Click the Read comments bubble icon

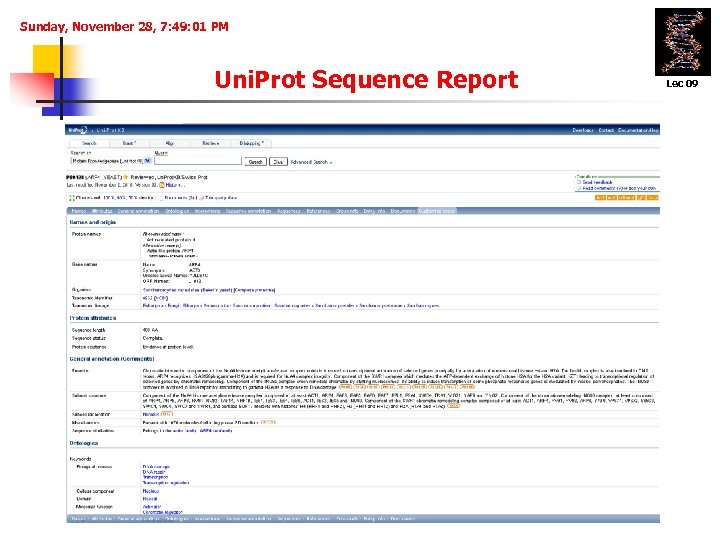point(579,188)
